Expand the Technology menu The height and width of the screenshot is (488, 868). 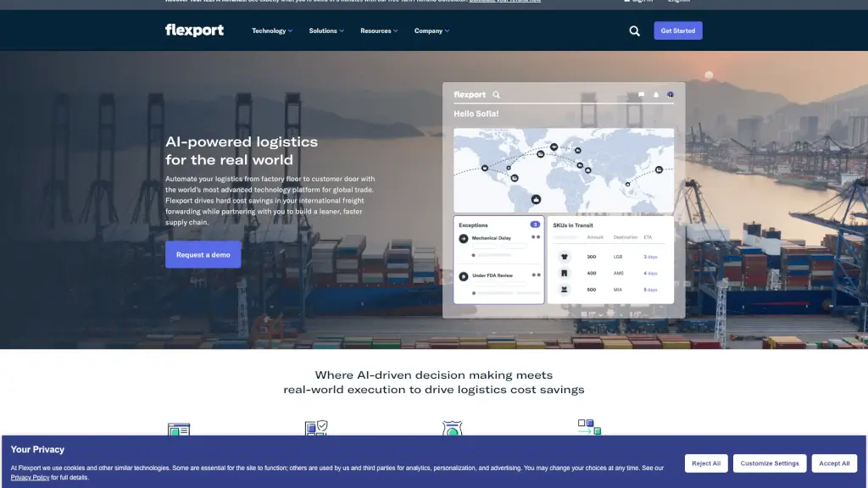(272, 31)
